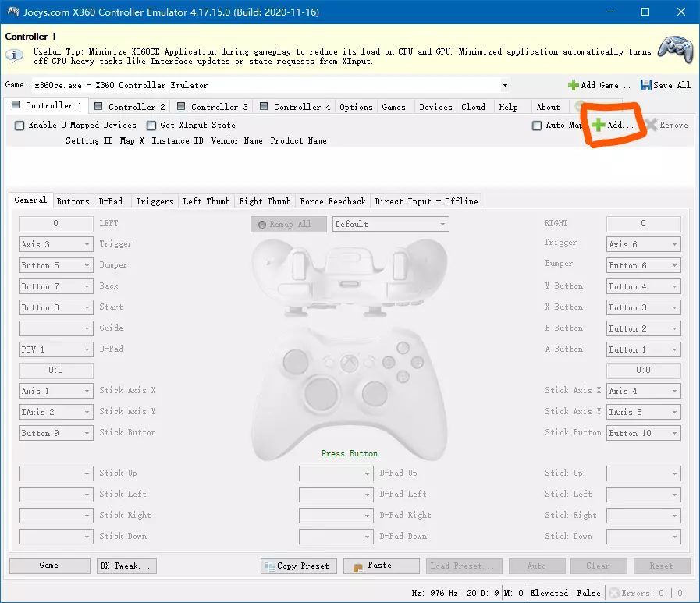Select the D-Pad sub-tab
The image size is (700, 603).
point(111,201)
